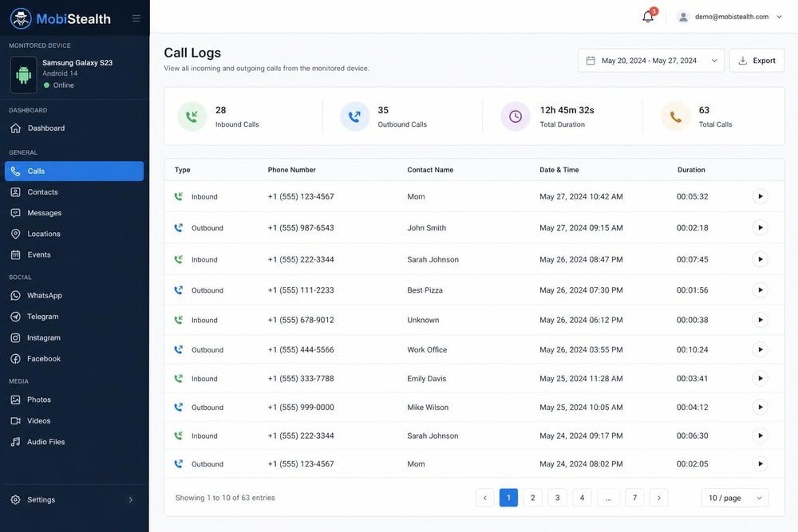The height and width of the screenshot is (532, 798).
Task: Click contact name Emily Davis
Action: [426, 378]
